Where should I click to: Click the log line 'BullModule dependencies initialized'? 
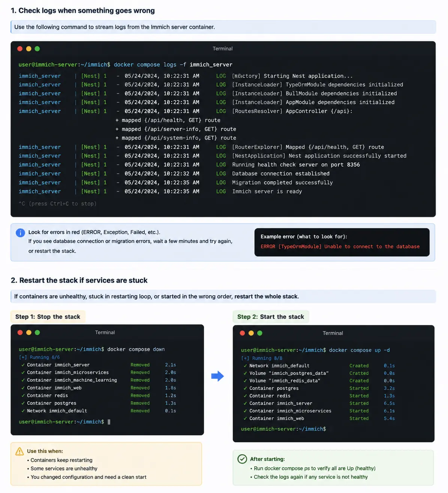314,94
